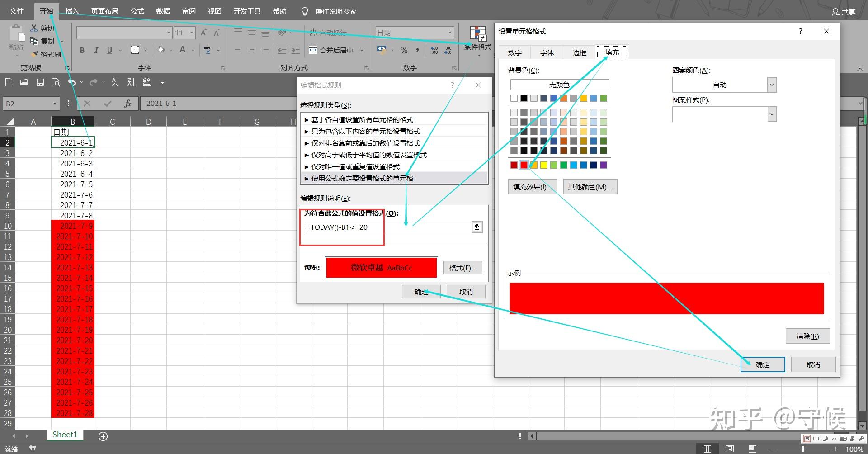
Task: Click the undo arrow icon
Action: click(x=72, y=82)
